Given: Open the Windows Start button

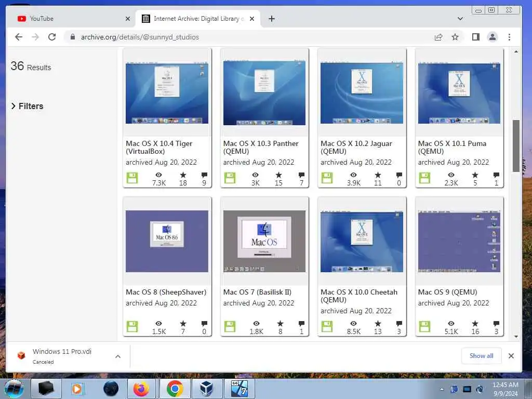Looking at the screenshot, I should point(14,389).
